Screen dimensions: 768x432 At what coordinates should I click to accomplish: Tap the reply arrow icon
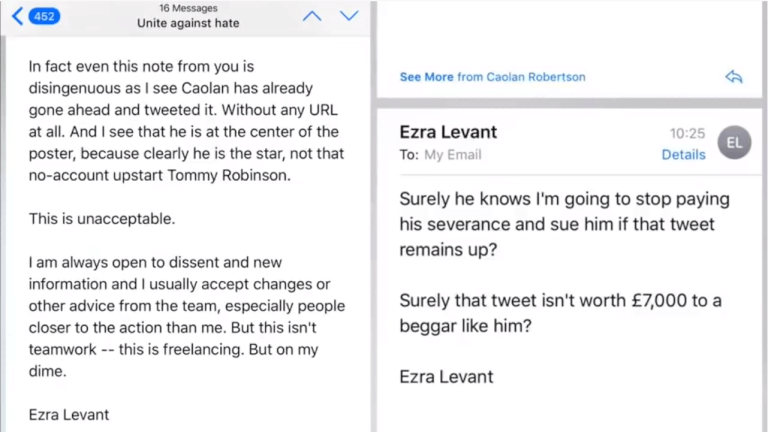(734, 77)
